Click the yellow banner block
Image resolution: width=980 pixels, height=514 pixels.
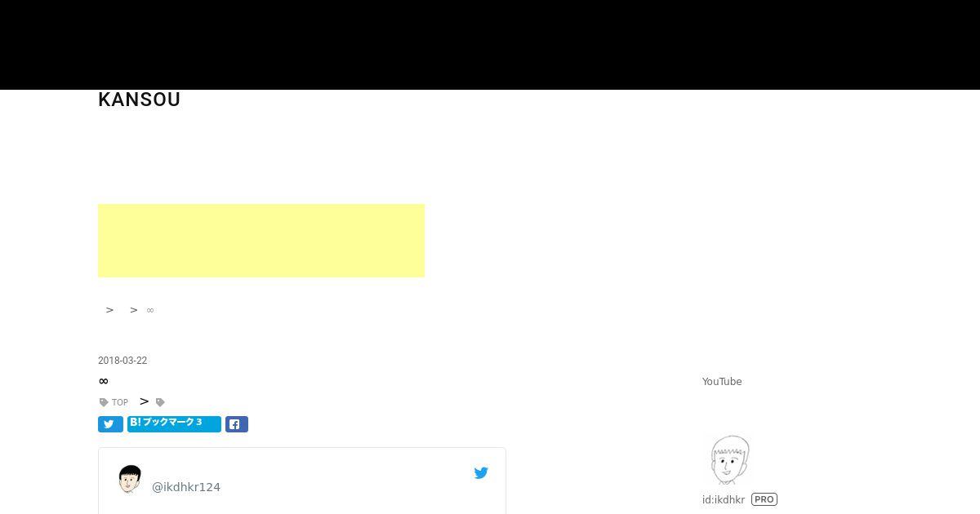point(261,241)
